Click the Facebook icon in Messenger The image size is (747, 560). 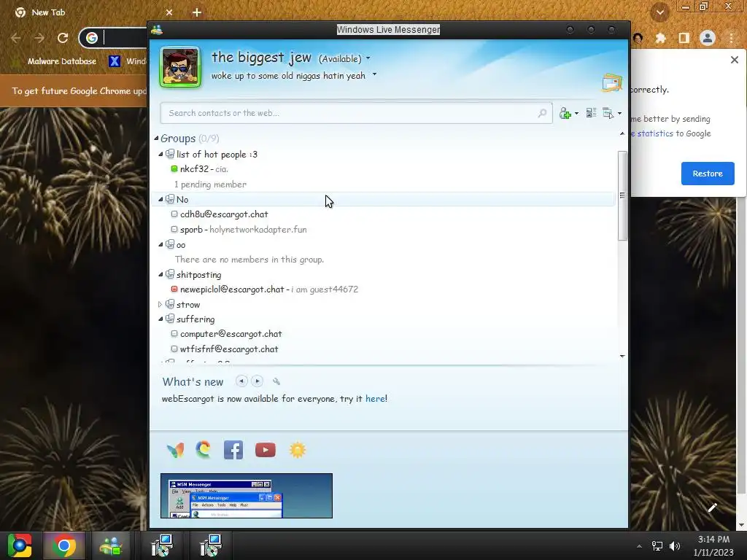pyautogui.click(x=233, y=450)
